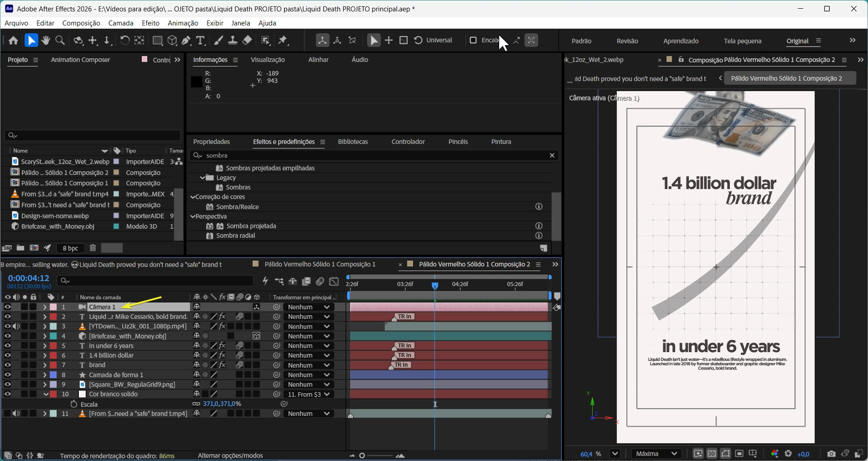Collapse the Perspectiva effects category

193,216
